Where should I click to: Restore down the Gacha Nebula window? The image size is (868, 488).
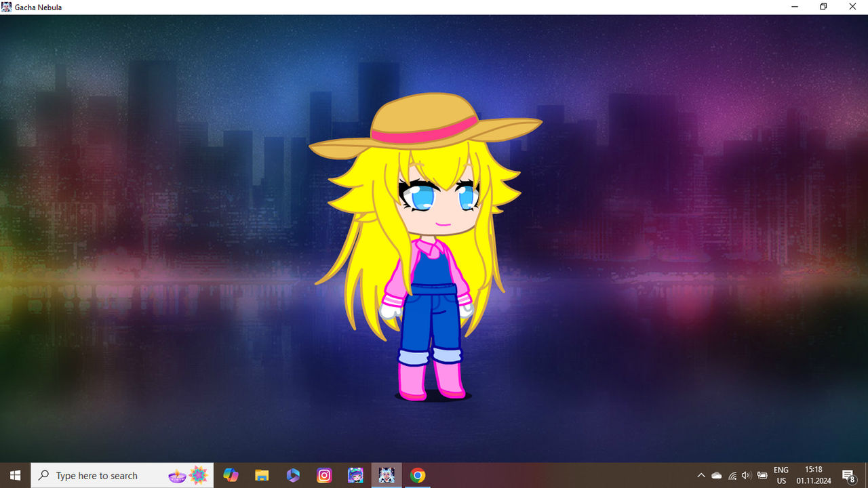pos(823,7)
